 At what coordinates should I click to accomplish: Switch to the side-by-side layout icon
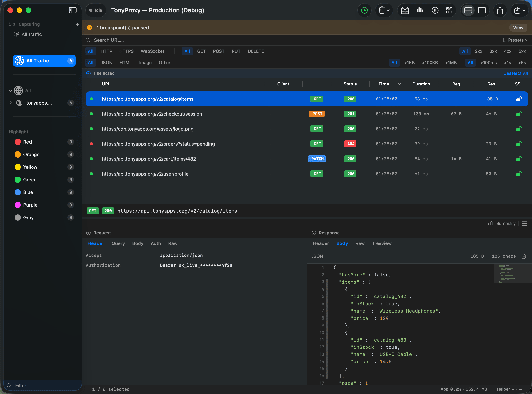click(482, 10)
